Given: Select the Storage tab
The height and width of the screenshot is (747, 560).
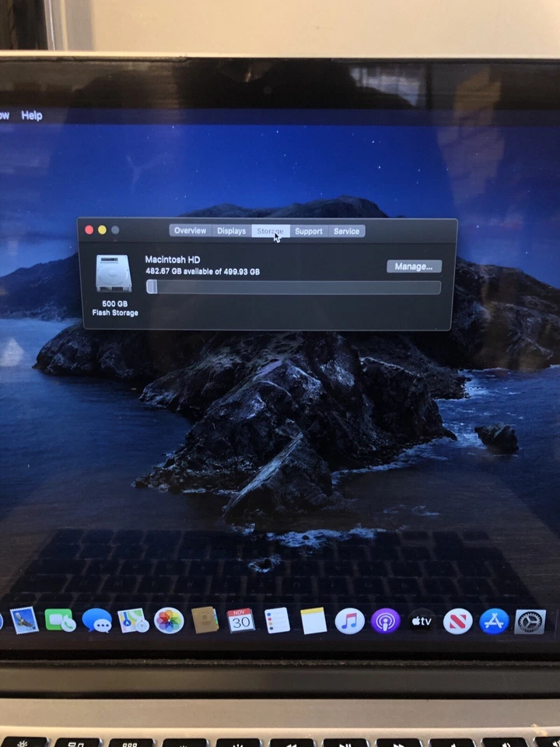Looking at the screenshot, I should point(270,231).
